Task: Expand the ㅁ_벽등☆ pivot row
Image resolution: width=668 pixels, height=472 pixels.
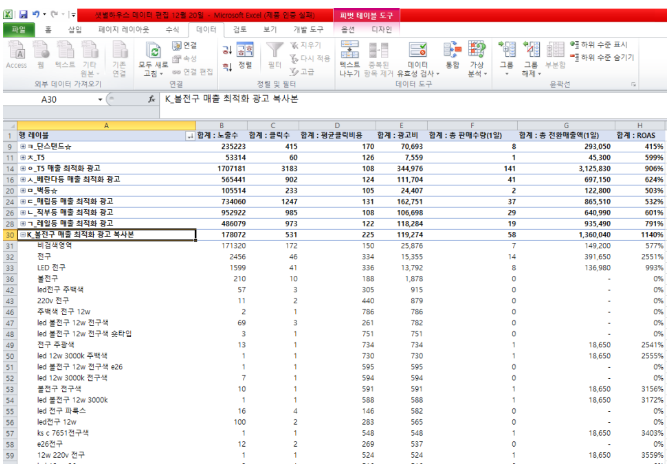Action: click(23, 191)
